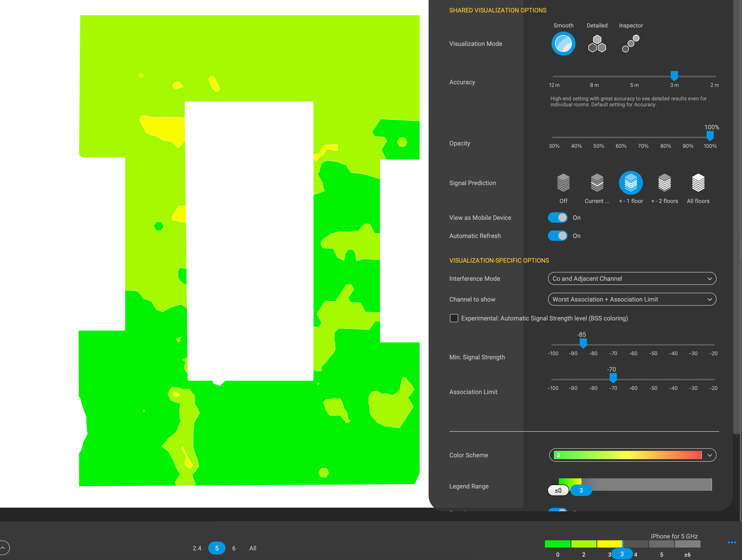Select +-1 floor signal prediction
The image size is (742, 560).
click(631, 183)
